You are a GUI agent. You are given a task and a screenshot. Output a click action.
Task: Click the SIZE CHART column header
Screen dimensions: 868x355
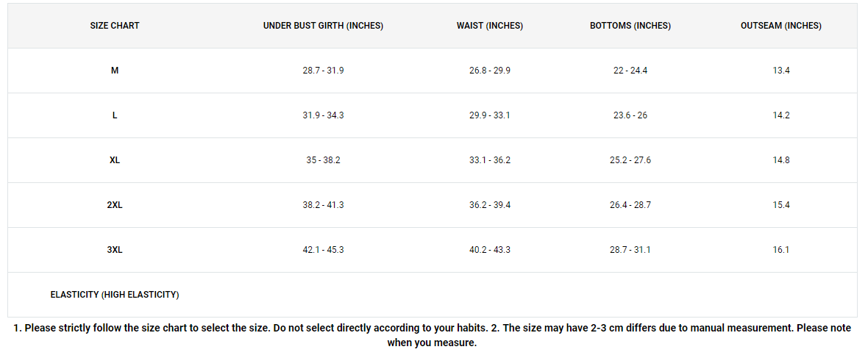pyautogui.click(x=115, y=26)
